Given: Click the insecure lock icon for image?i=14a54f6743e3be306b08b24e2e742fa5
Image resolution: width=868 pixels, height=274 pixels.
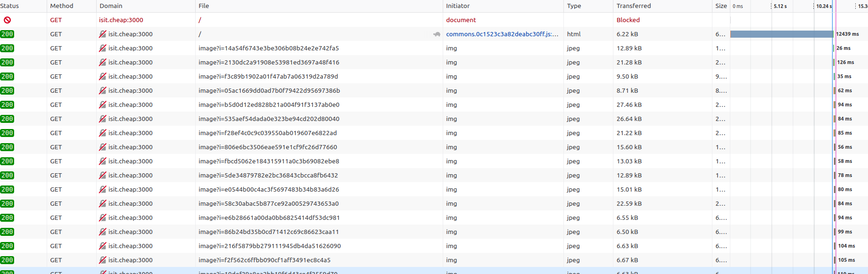Looking at the screenshot, I should 102,48.
